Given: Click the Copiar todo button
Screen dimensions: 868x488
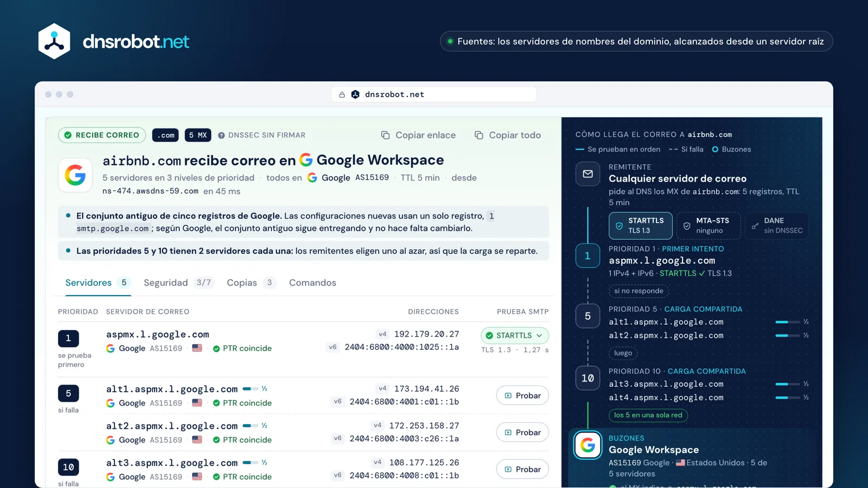Looking at the screenshot, I should [x=508, y=135].
